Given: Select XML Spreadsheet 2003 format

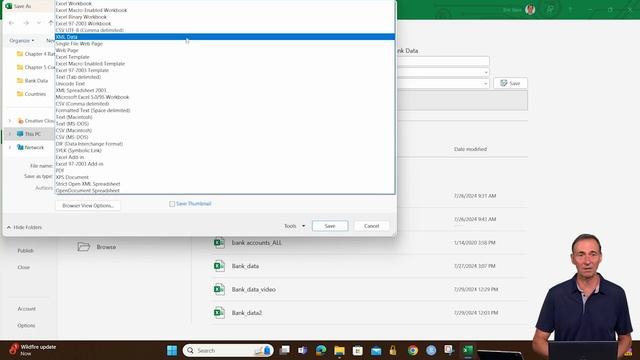Looking at the screenshot, I should point(81,90).
